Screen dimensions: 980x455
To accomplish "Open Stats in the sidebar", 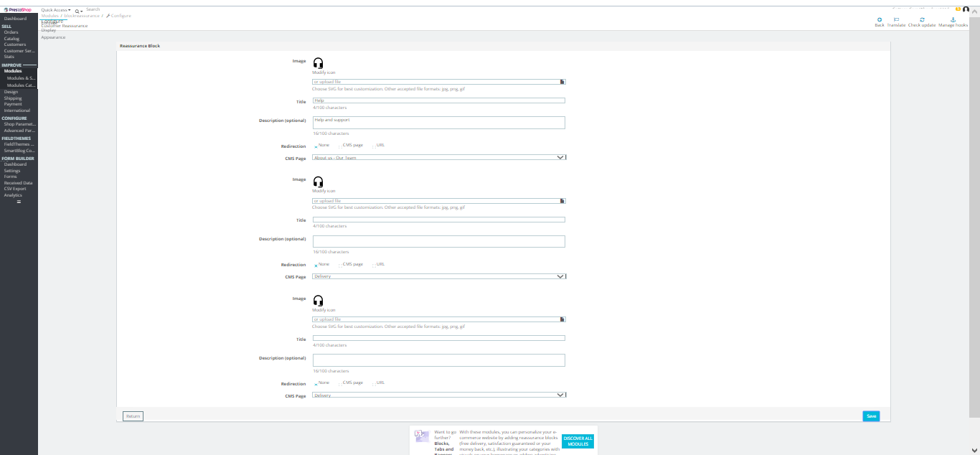I will click(x=9, y=57).
